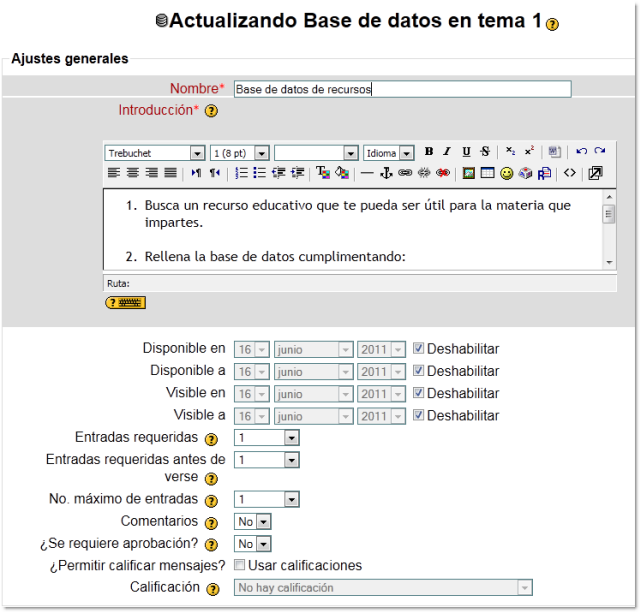
Task: Apply italic formatting in the editor
Action: pos(447,152)
